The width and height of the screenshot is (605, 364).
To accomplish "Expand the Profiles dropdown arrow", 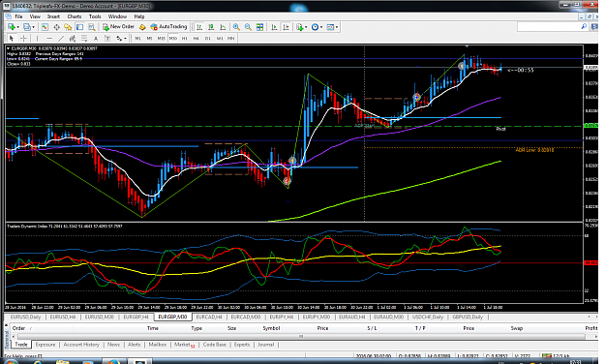I will point(33,27).
